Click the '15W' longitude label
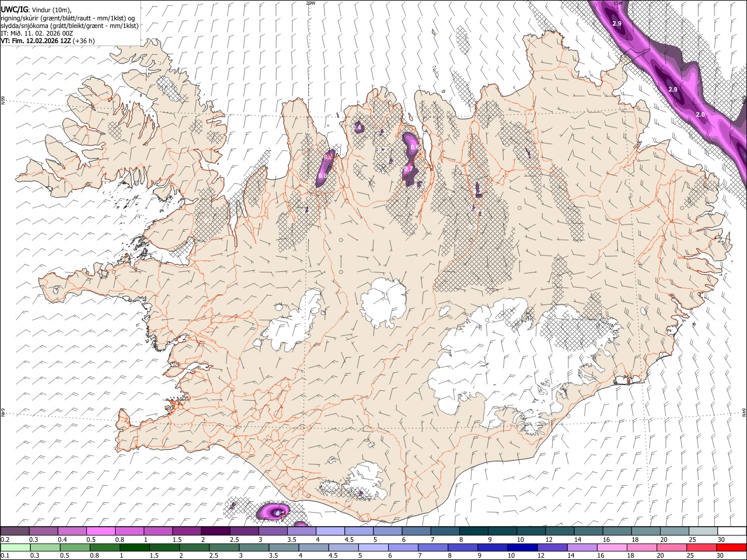 (618, 3)
